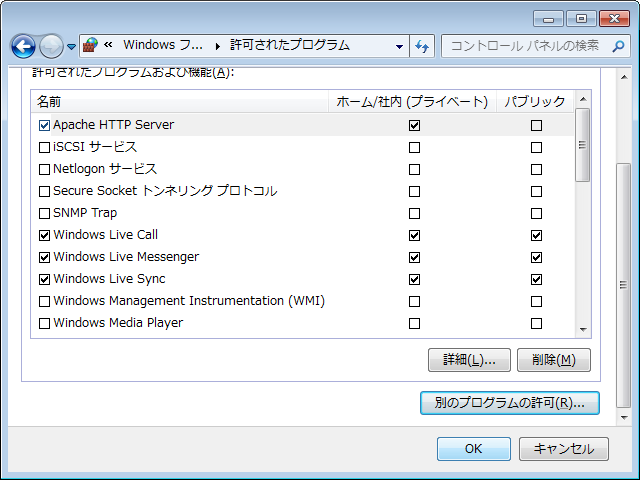The height and width of the screenshot is (480, 640).
Task: Click outer window scrollbar down arrow
Action: click(x=624, y=418)
